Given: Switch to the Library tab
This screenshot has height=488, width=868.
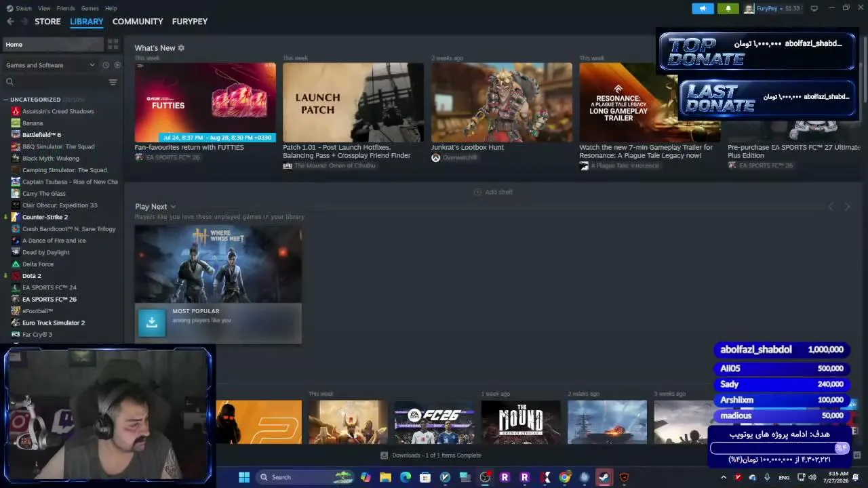Looking at the screenshot, I should pyautogui.click(x=87, y=22).
